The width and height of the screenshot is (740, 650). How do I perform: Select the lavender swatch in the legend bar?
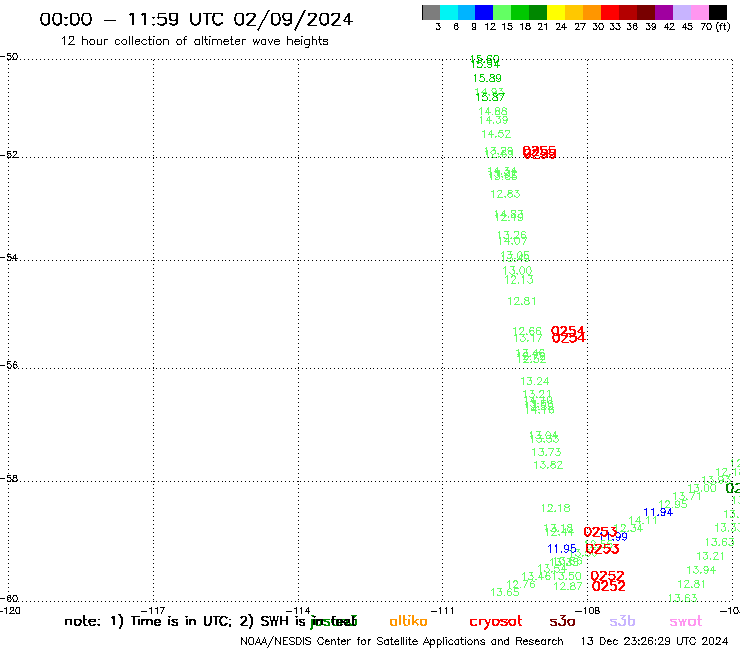[681, 12]
